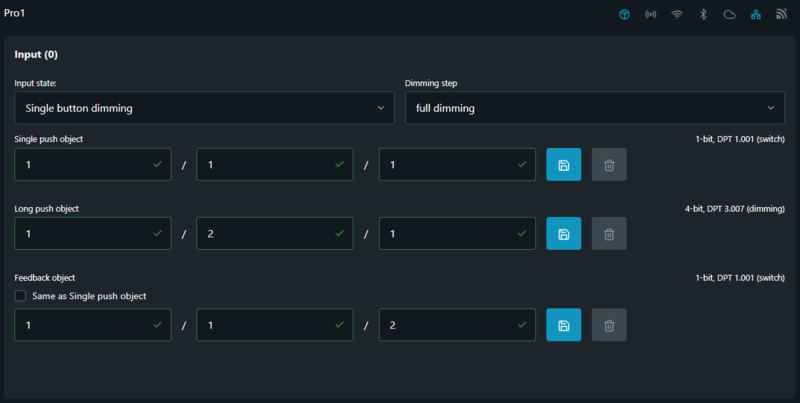The width and height of the screenshot is (800, 403).
Task: Open the Wi-Fi status icon
Action: (677, 15)
